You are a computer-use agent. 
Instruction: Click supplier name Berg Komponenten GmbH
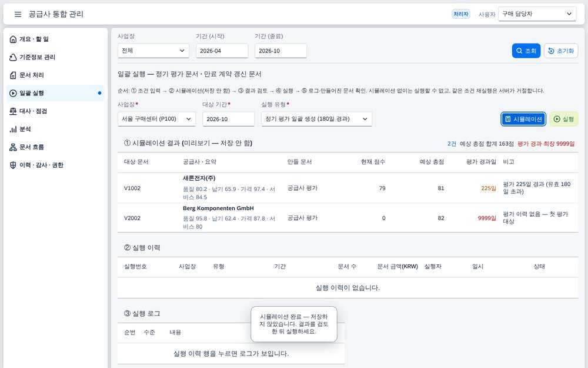218,208
